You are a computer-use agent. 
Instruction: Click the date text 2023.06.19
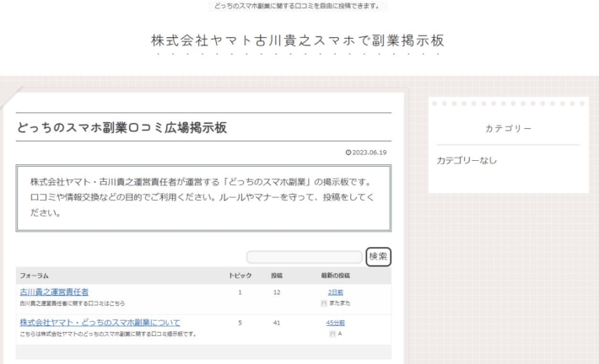370,153
